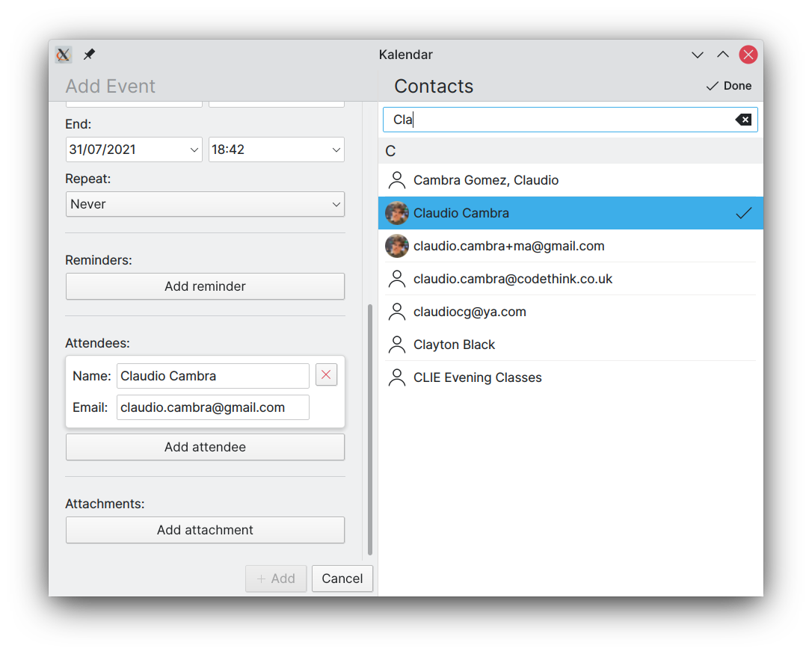Toggle the pin window icon
This screenshot has width=812, height=654.
89,55
